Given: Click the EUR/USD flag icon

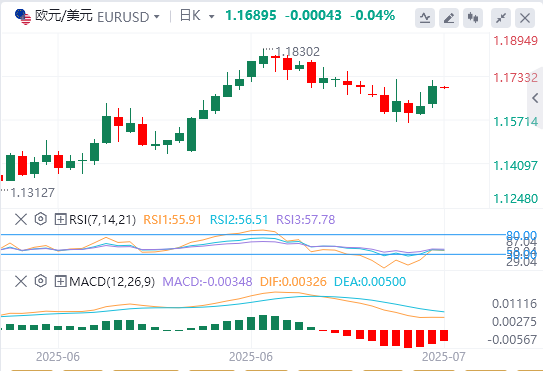Looking at the screenshot, I should (x=23, y=17).
